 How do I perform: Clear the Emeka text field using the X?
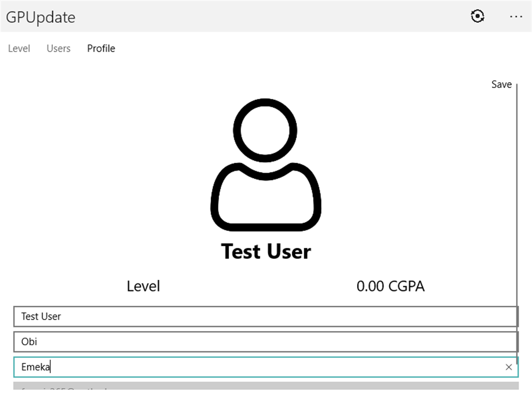(x=509, y=367)
